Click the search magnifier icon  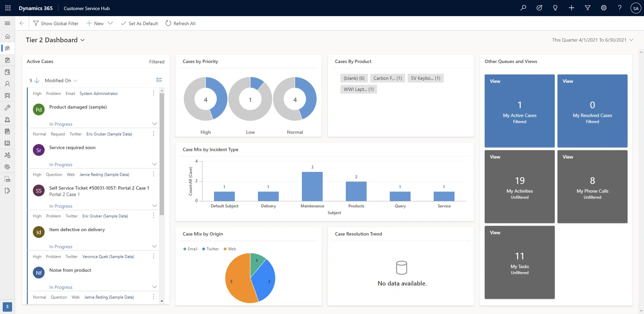click(523, 8)
